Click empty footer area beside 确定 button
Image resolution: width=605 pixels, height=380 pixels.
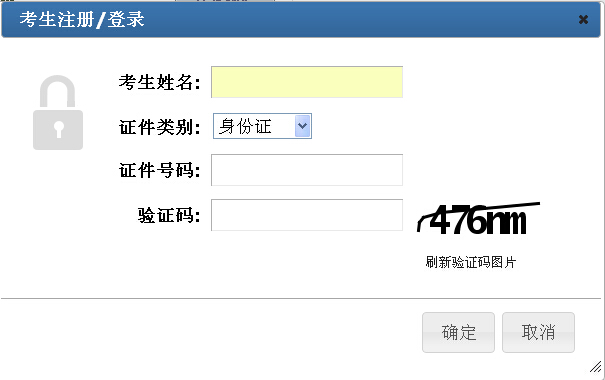coord(212,332)
